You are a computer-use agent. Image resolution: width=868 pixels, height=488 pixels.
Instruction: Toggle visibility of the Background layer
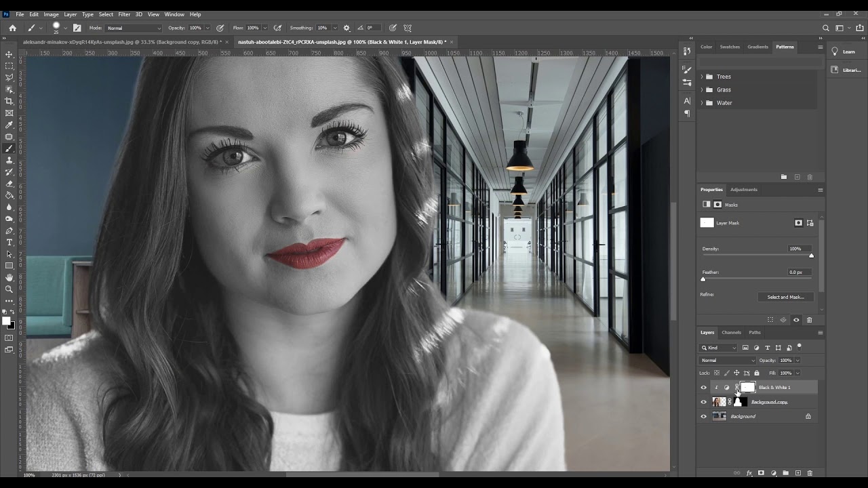coord(703,416)
